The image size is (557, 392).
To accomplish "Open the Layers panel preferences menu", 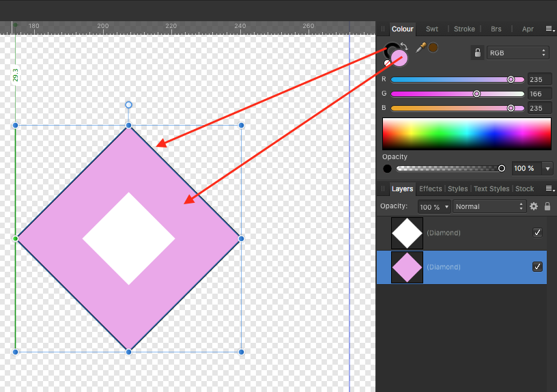I will coord(549,188).
